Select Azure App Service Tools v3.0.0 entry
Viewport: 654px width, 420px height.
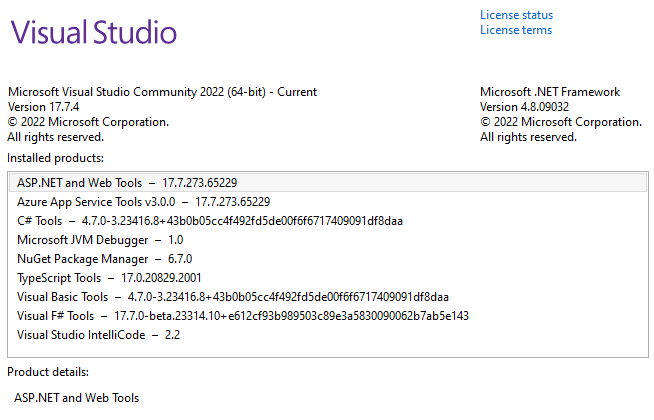point(143,201)
